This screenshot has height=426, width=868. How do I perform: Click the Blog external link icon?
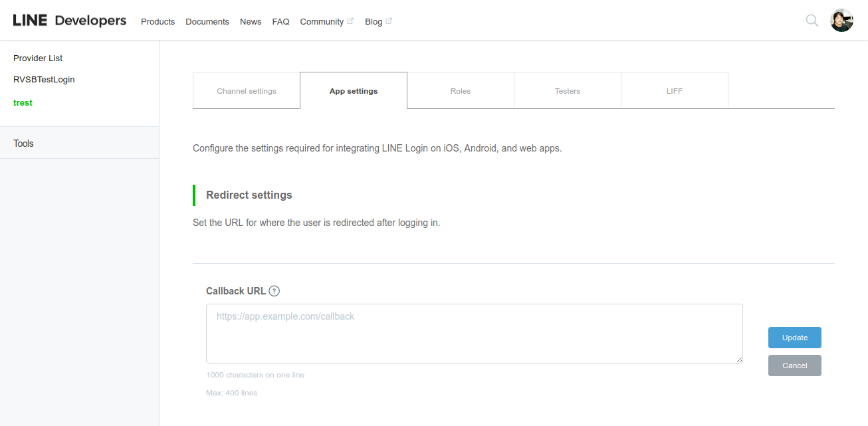tap(389, 21)
